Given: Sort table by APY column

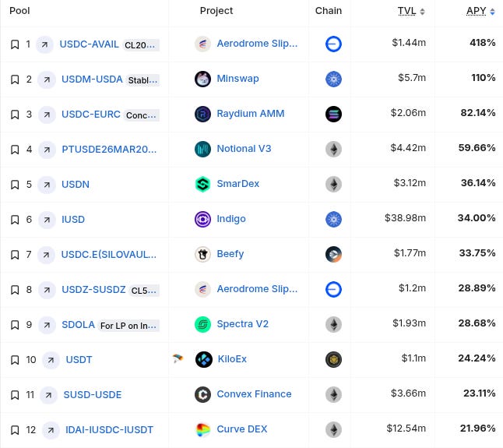Looking at the screenshot, I should point(480,11).
